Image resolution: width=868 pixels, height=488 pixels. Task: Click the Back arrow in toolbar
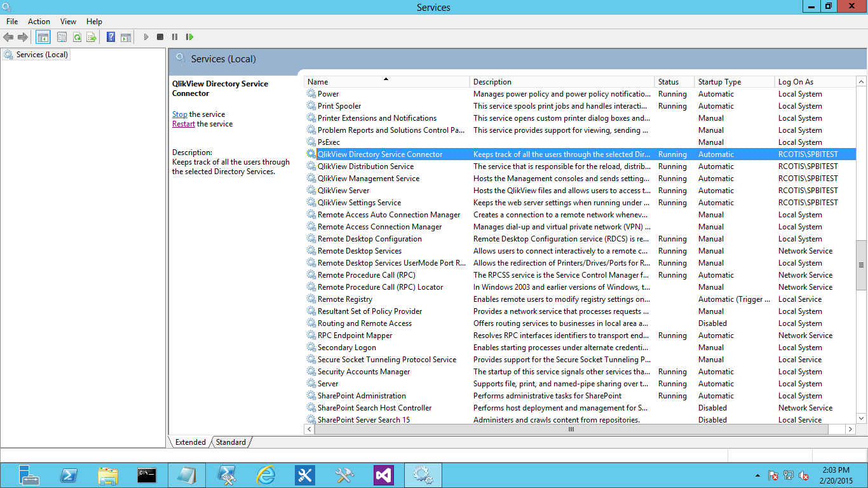pyautogui.click(x=8, y=37)
